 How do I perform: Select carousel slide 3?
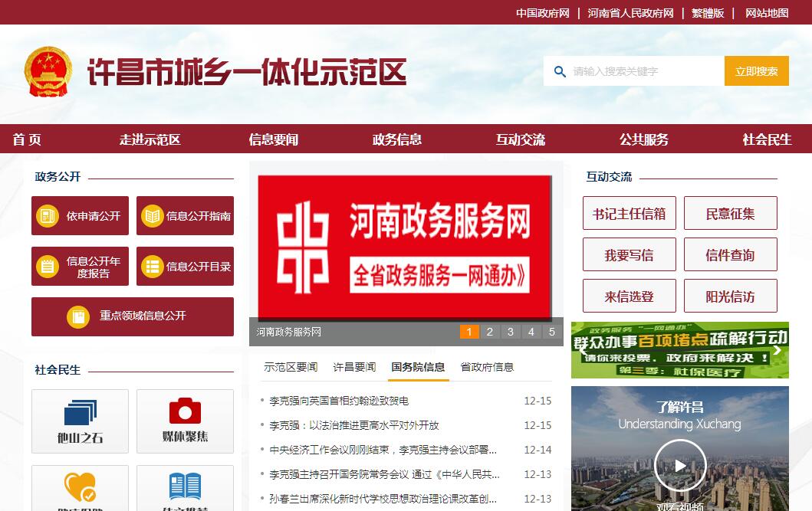tap(511, 332)
